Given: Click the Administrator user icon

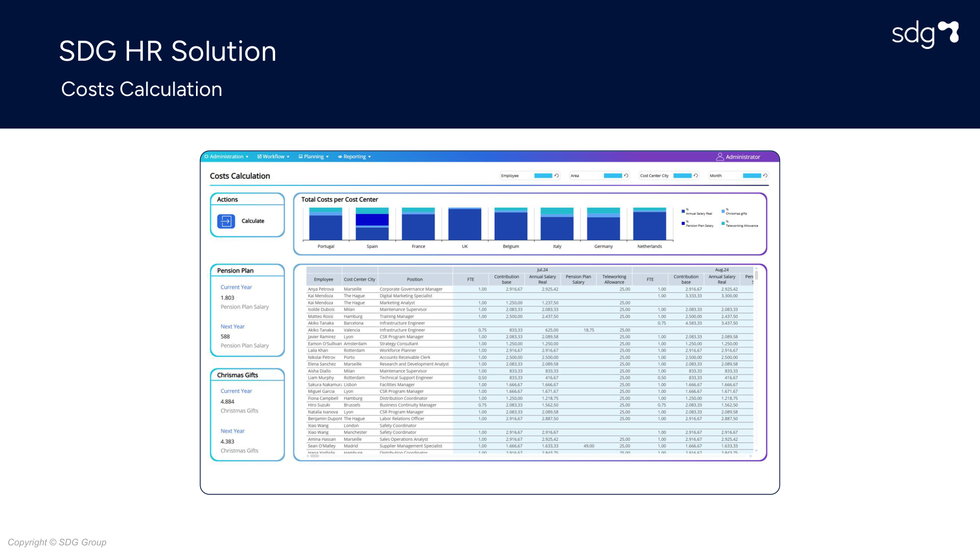Looking at the screenshot, I should tap(720, 157).
